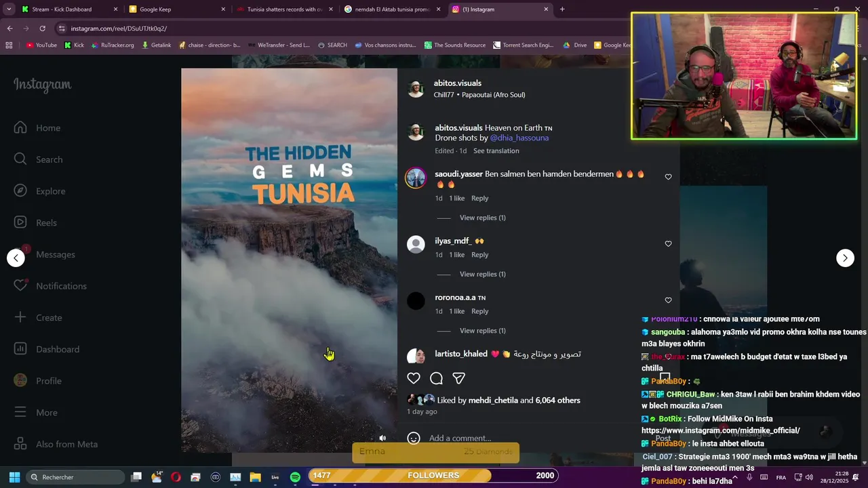Open File Explorer from the taskbar
Screen dimensions: 868x488
point(256,477)
